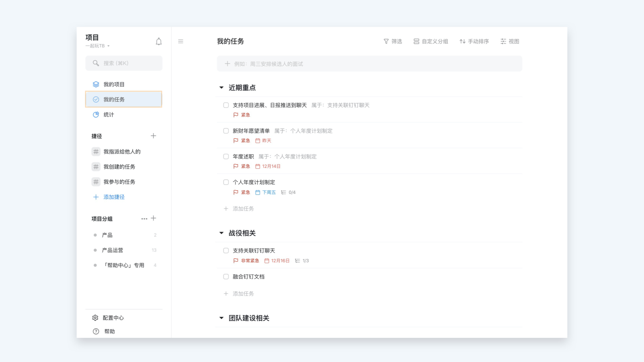The image size is (644, 362).
Task: Collapse the 战役相关 group
Action: pyautogui.click(x=221, y=233)
